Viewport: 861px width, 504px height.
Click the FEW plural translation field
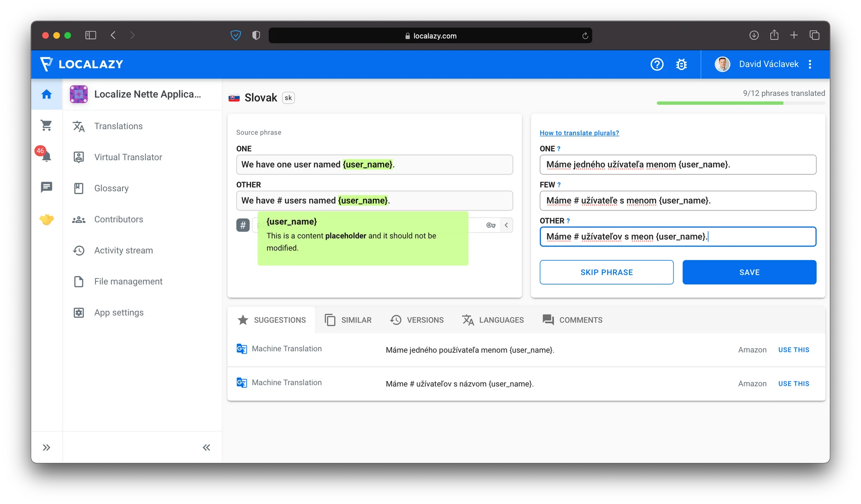(x=678, y=201)
